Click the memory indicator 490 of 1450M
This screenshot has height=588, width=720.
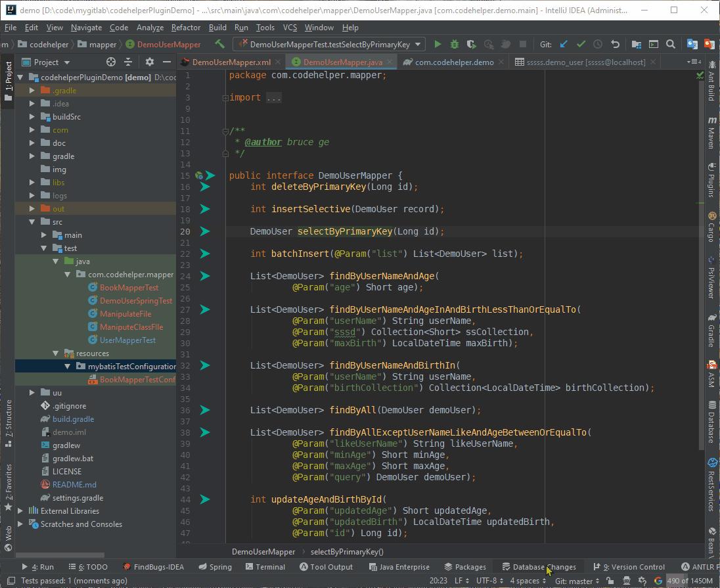click(x=690, y=581)
